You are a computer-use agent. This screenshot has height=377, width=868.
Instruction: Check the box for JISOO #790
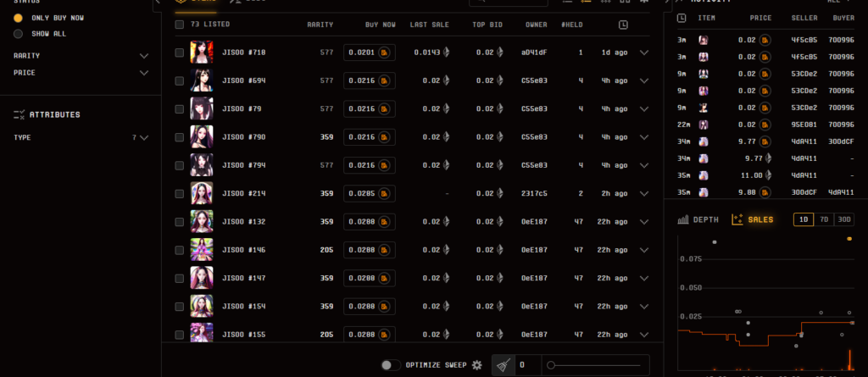(180, 137)
